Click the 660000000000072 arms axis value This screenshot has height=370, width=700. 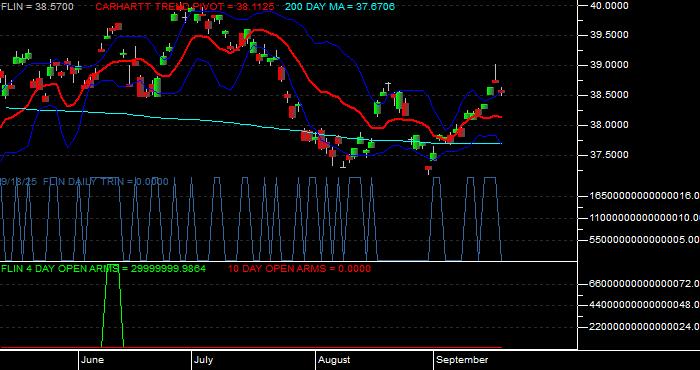644,283
